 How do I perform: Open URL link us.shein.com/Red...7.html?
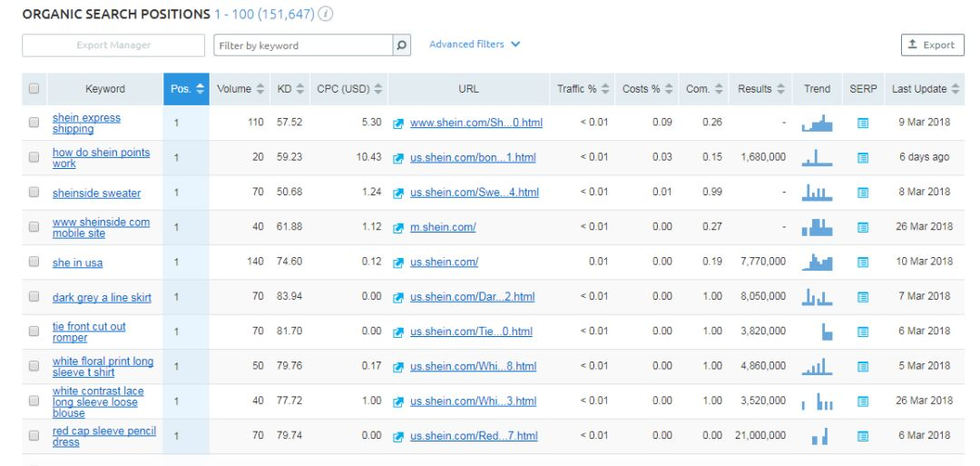point(474,436)
